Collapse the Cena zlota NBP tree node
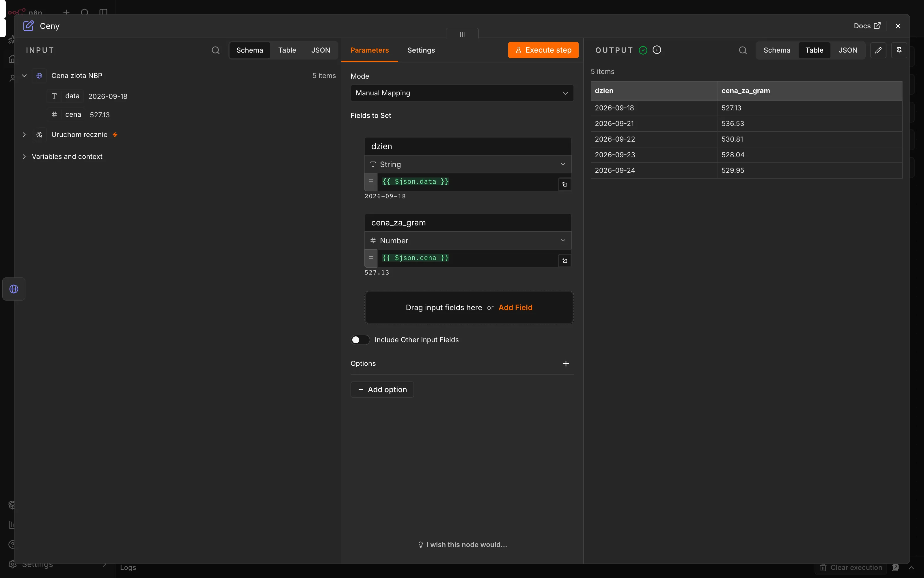The width and height of the screenshot is (924, 578). 24,76
